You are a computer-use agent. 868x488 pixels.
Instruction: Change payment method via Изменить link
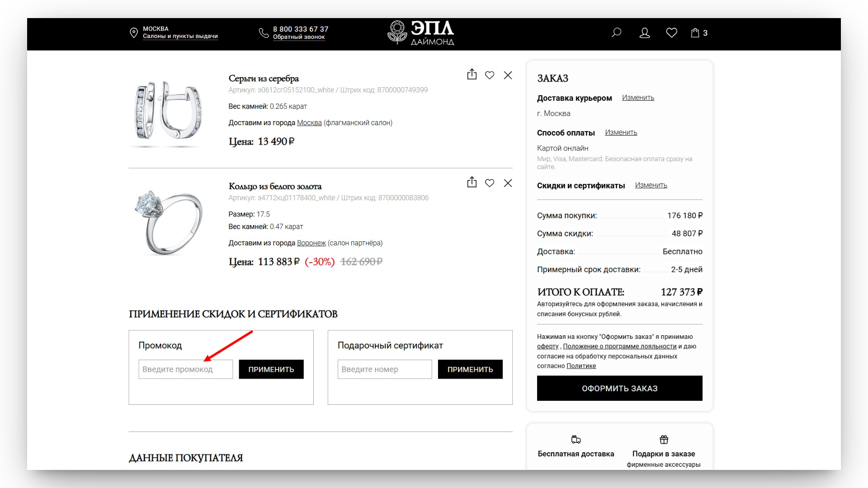click(621, 132)
